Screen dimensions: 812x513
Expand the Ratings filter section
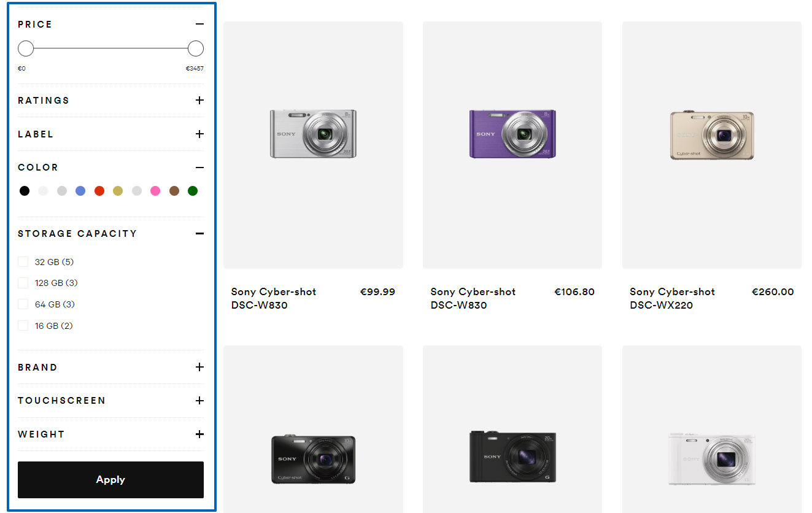pos(199,100)
